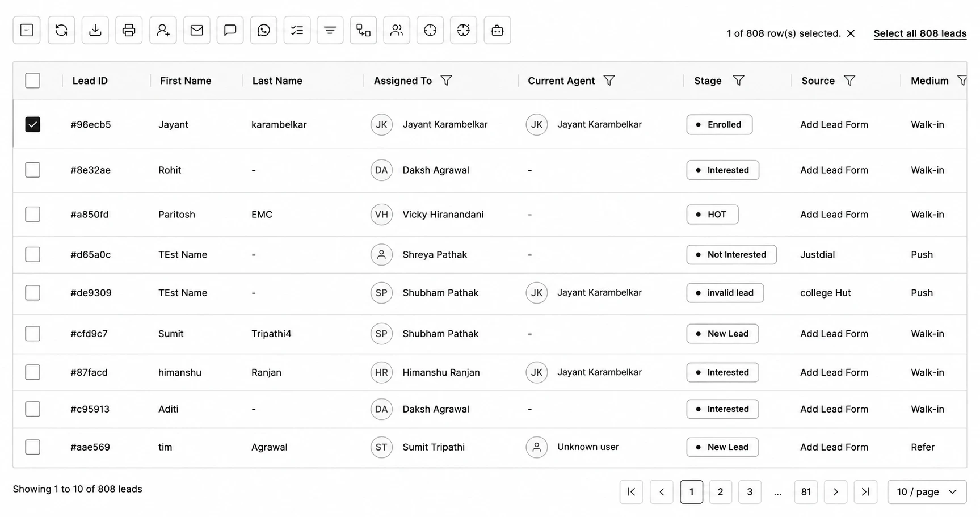980x517 pixels.
Task: Select checkbox for lead #aae569
Action: pyautogui.click(x=33, y=447)
